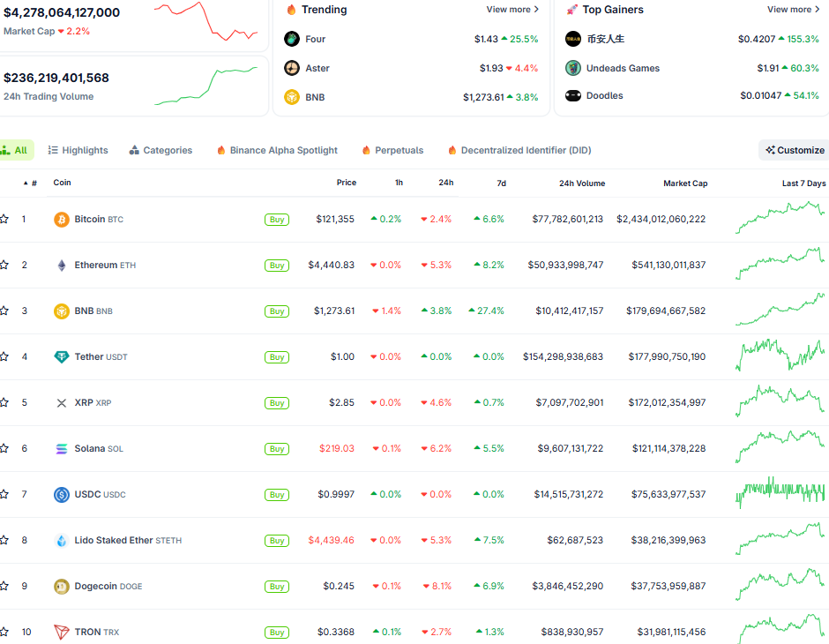The height and width of the screenshot is (644, 829).
Task: Click the Tether coin logo icon
Action: [62, 356]
